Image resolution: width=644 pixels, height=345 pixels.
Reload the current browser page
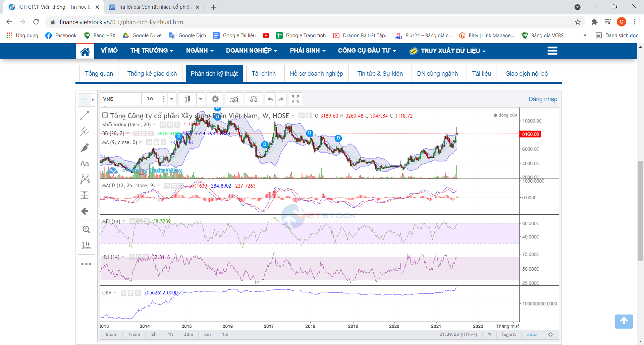36,22
